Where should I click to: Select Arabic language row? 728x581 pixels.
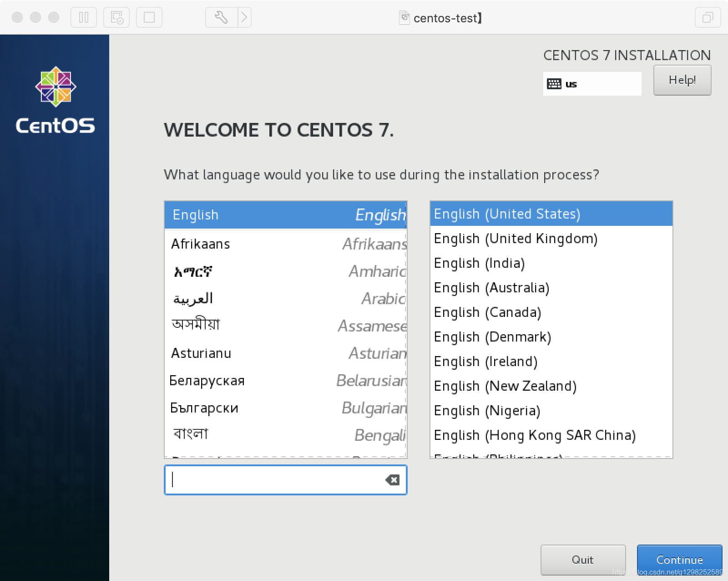pos(285,299)
